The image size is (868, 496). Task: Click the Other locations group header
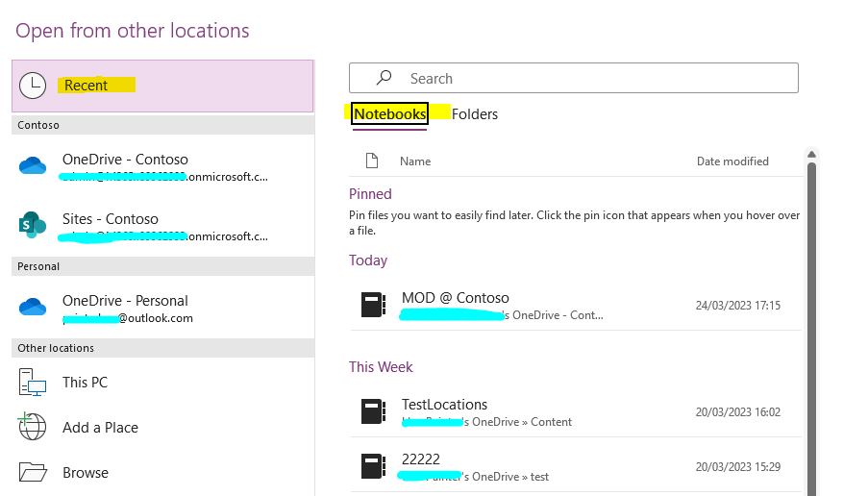click(162, 348)
